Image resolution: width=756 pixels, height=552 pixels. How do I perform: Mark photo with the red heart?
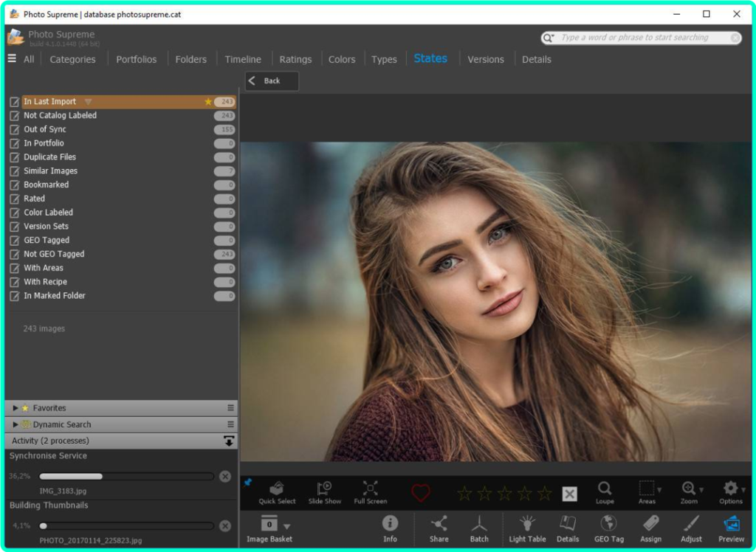[x=421, y=493]
